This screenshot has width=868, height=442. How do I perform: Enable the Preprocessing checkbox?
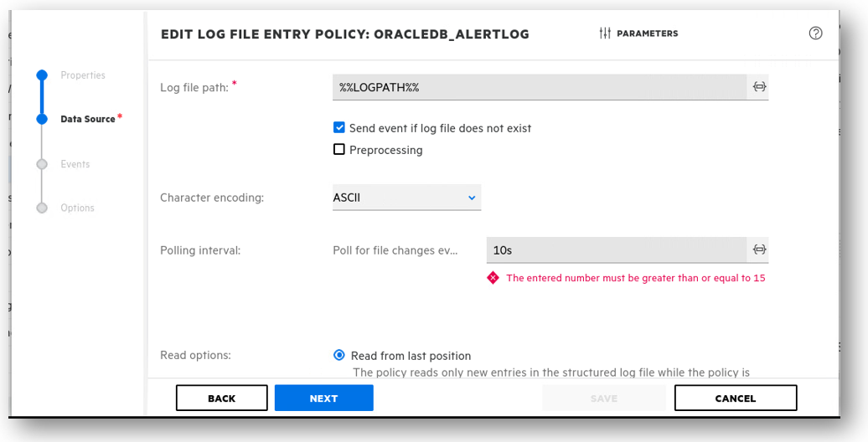(x=339, y=150)
